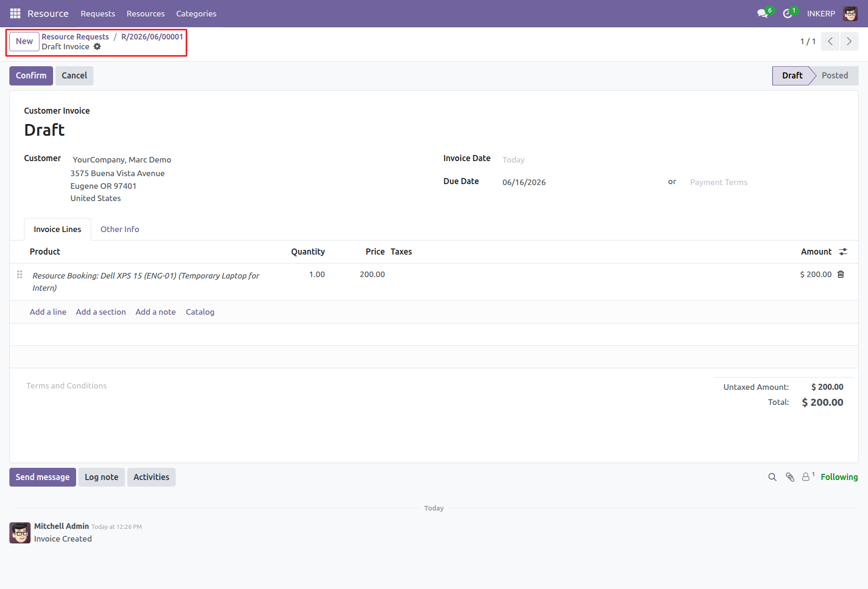The width and height of the screenshot is (868, 589).
Task: Click Mitchell Admin avatar in chatter message
Action: click(20, 533)
